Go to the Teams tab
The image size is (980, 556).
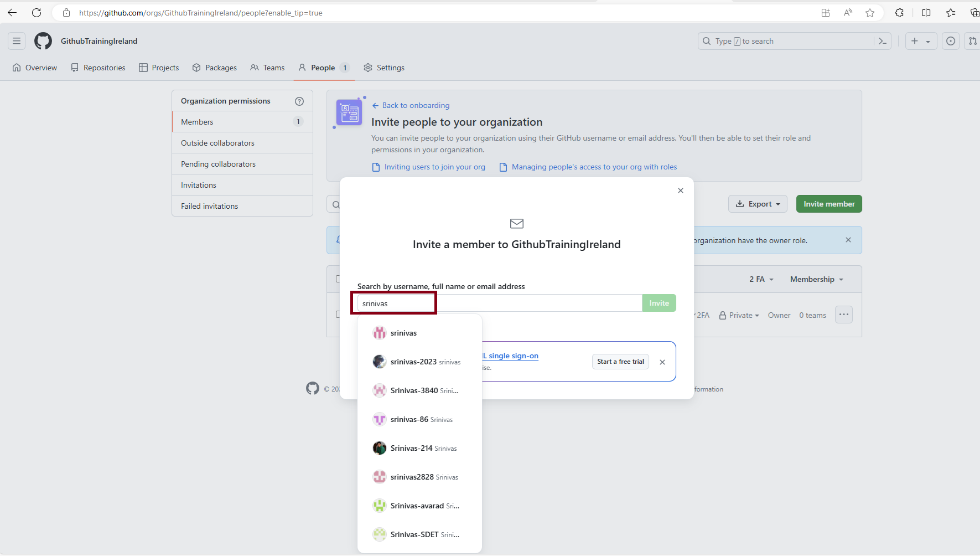point(267,68)
